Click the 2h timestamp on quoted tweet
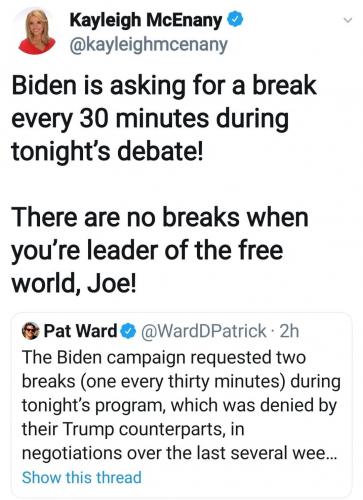363x500 pixels. pyautogui.click(x=289, y=331)
